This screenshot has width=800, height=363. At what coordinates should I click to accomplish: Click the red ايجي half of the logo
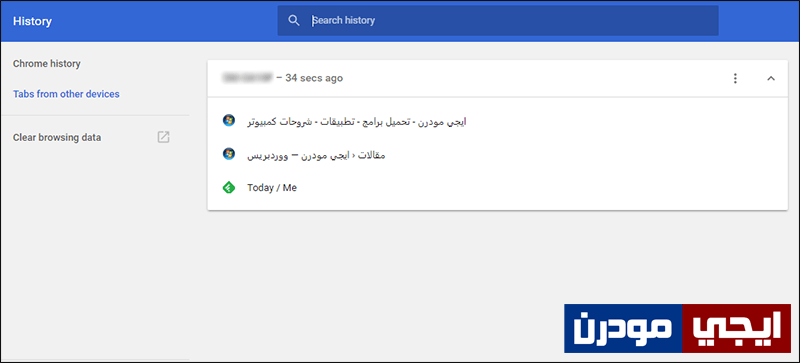pyautogui.click(x=737, y=328)
